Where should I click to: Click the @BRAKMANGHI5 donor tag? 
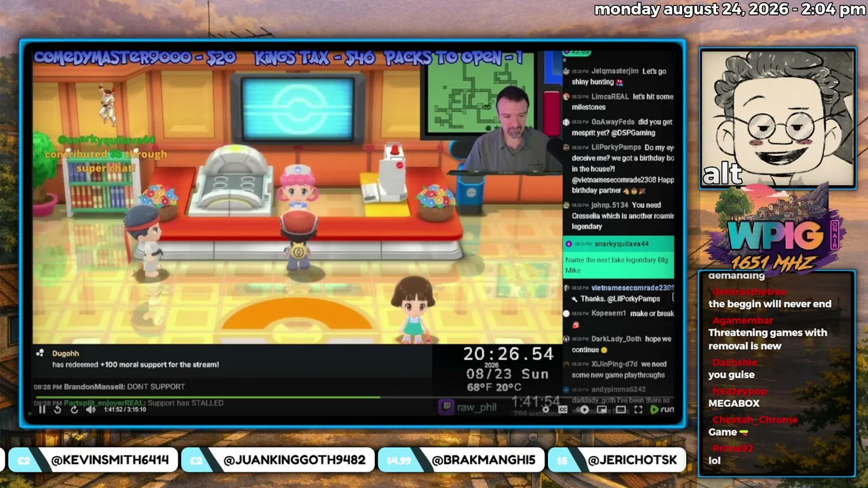pyautogui.click(x=483, y=460)
